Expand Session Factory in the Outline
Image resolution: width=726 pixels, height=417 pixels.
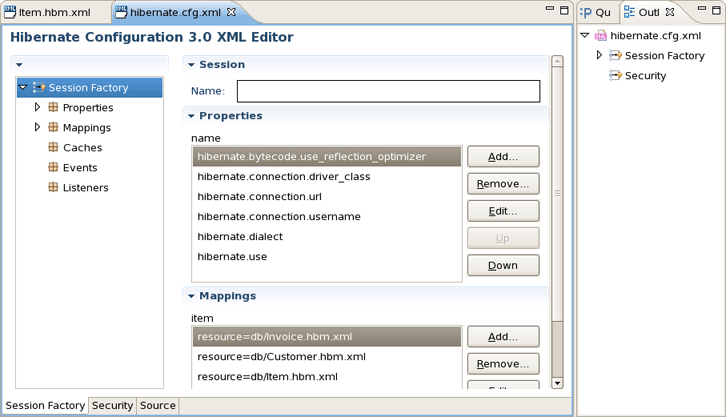[599, 55]
